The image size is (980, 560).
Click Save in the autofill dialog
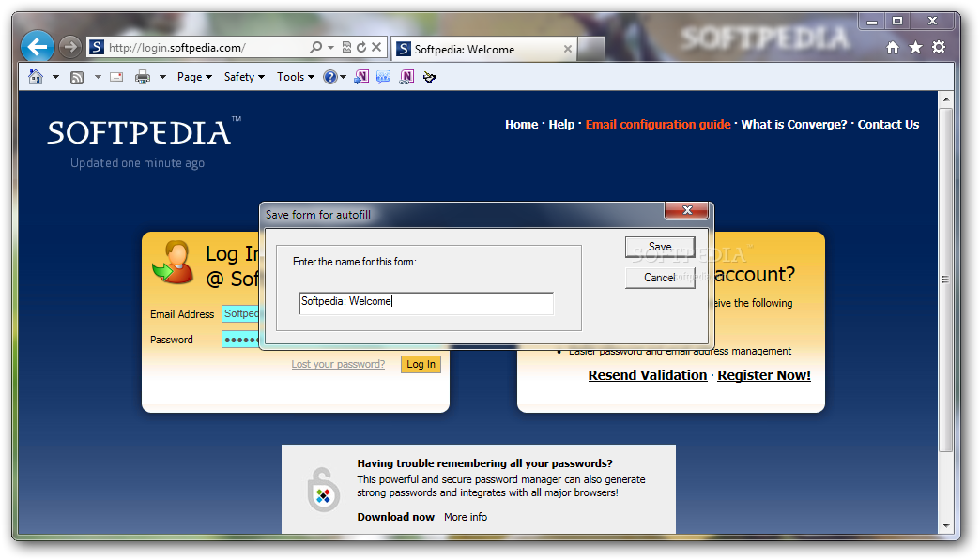click(x=660, y=247)
